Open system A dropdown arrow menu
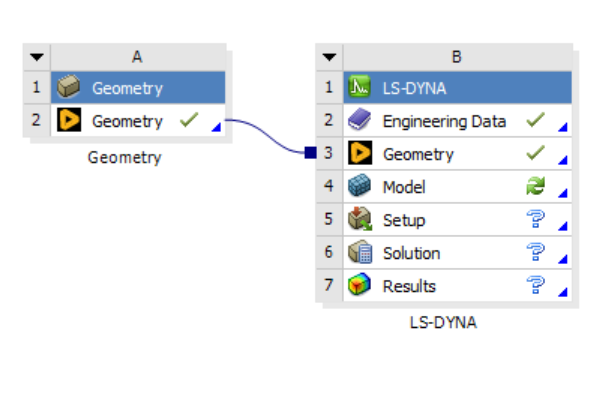The width and height of the screenshot is (604, 394). pyautogui.click(x=37, y=57)
